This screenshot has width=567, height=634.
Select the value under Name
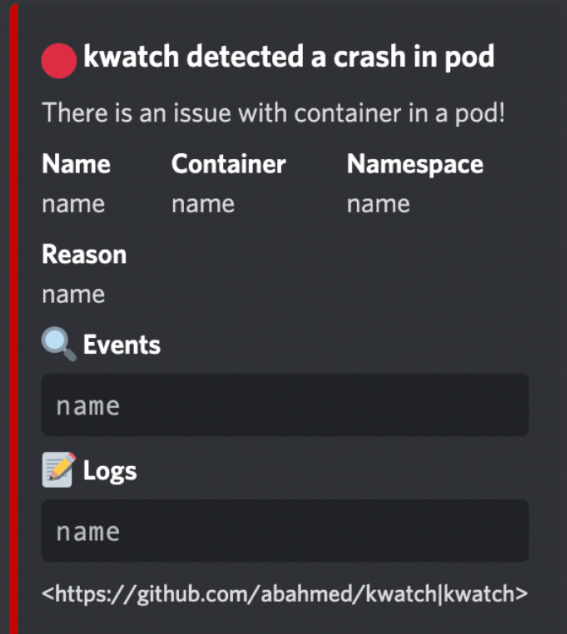click(x=73, y=204)
